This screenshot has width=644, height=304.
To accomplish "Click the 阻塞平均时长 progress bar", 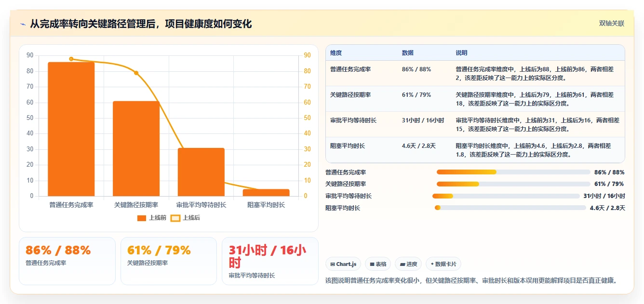I will tap(510, 208).
